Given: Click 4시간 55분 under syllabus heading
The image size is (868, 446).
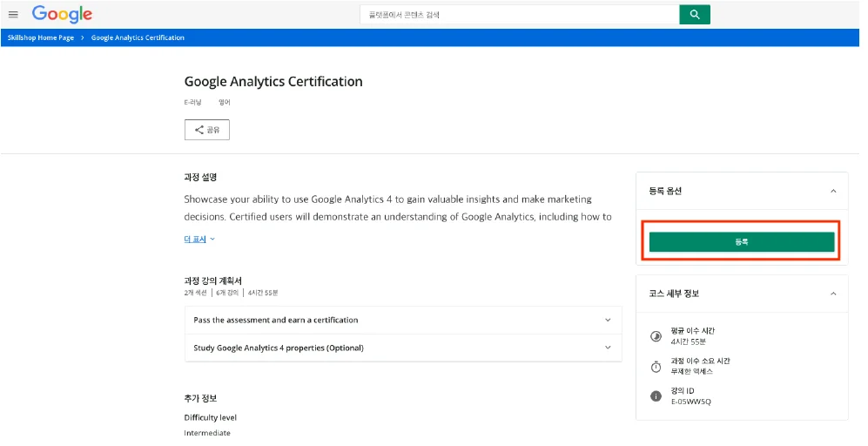Looking at the screenshot, I should click(x=263, y=293).
